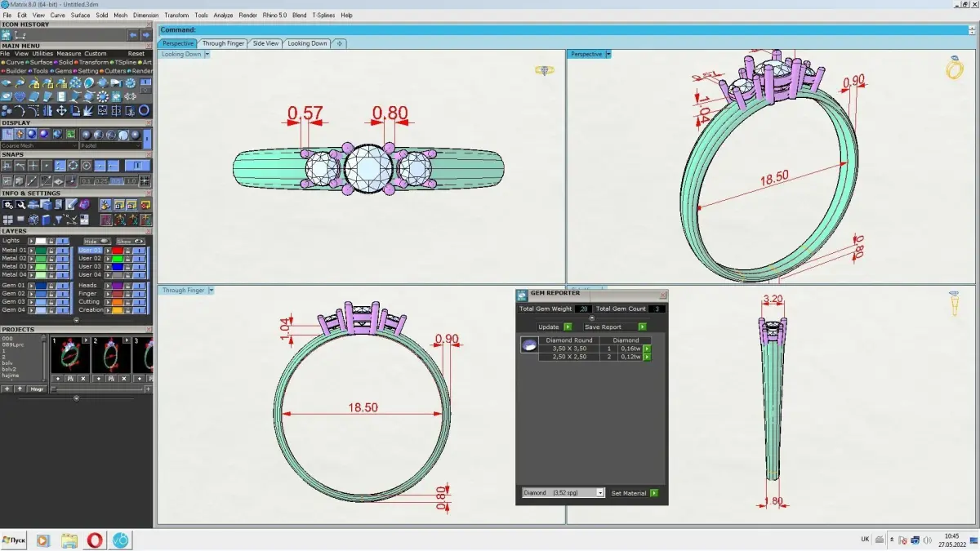Open the Diamond material dropdown in Gem Reporter
Viewport: 980px width, 551px height.
(563, 493)
